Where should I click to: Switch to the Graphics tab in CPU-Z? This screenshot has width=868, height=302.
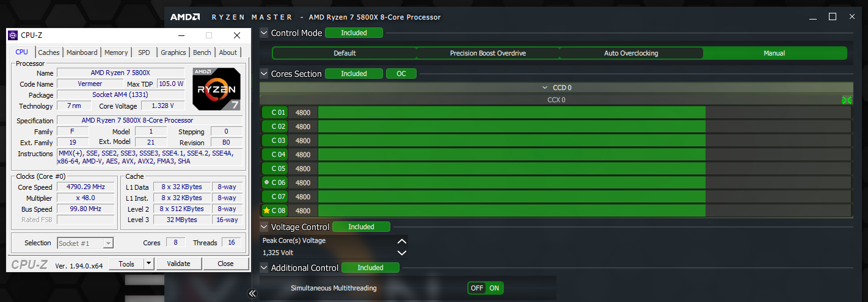173,52
